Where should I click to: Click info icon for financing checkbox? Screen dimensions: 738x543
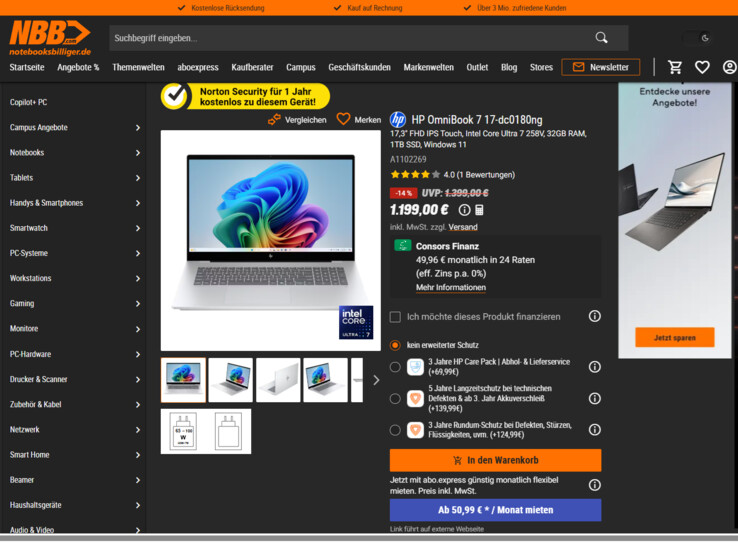click(x=594, y=316)
